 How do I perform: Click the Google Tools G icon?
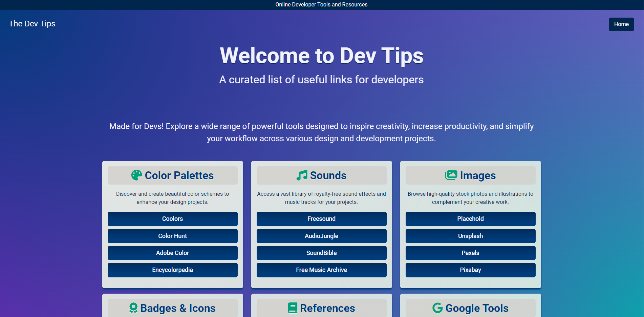coord(437,308)
